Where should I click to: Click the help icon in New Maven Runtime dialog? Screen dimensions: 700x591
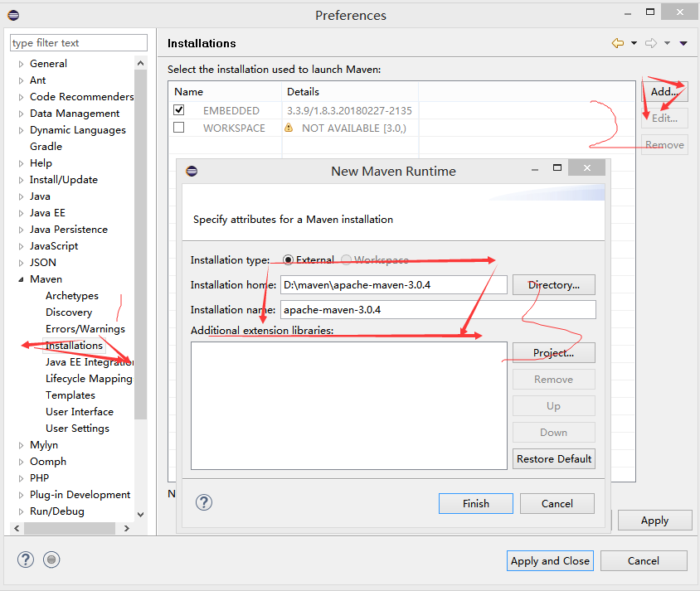tap(203, 502)
